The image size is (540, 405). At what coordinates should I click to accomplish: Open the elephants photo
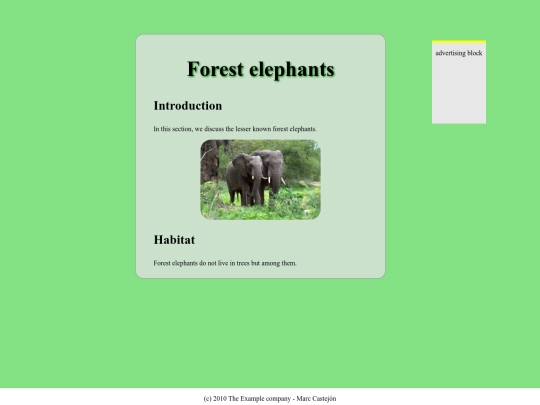coord(260,179)
